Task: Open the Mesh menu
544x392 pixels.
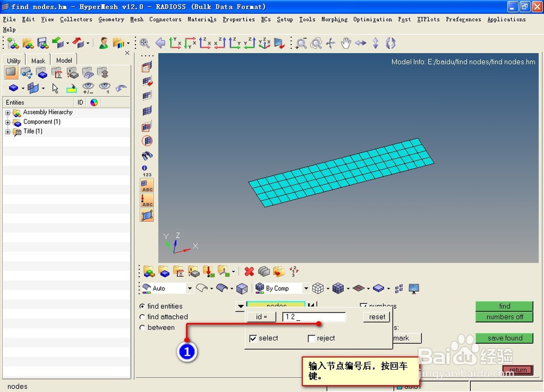Action: click(137, 20)
